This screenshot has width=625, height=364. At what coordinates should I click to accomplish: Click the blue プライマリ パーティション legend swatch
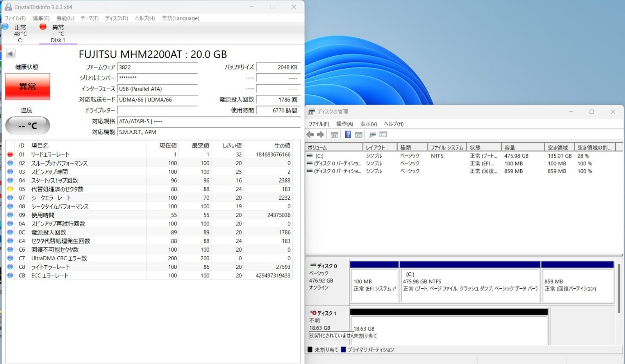pyautogui.click(x=343, y=350)
